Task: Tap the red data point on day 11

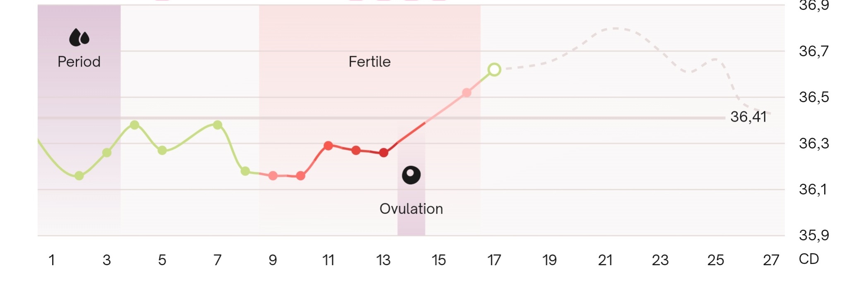Action: 328,146
